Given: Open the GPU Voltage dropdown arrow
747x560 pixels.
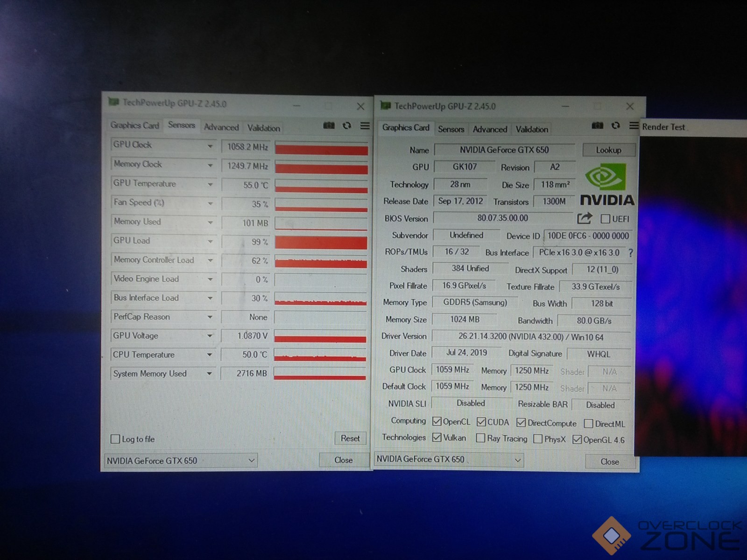Looking at the screenshot, I should pos(210,336).
